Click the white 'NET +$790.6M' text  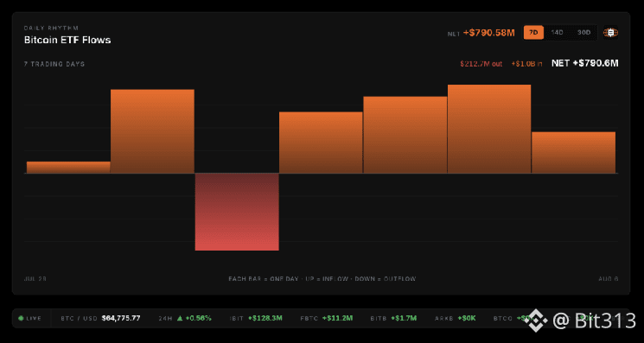click(585, 63)
